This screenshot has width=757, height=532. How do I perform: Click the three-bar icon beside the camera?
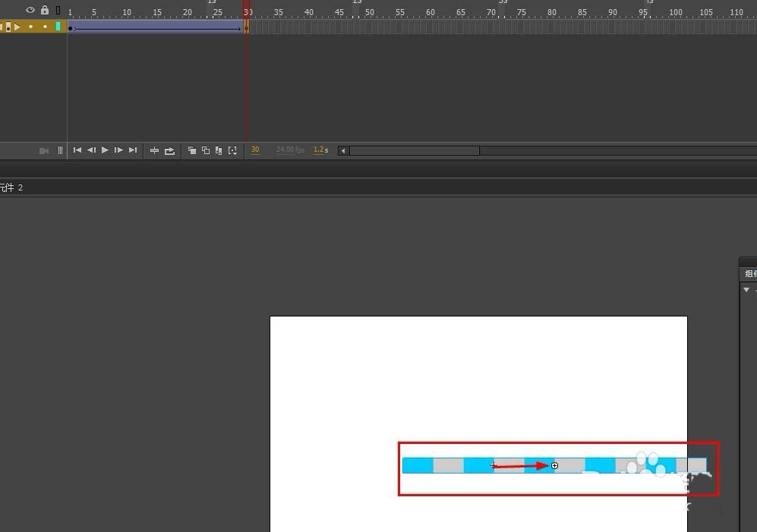[x=60, y=150]
